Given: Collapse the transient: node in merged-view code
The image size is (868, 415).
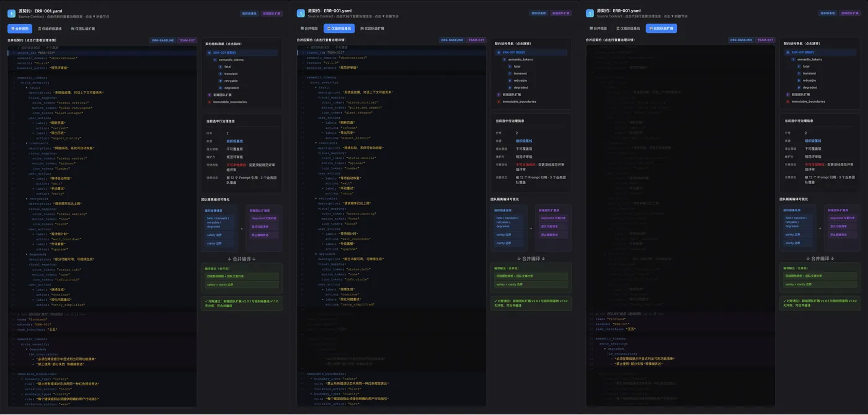Looking at the screenshot, I should tap(27, 143).
